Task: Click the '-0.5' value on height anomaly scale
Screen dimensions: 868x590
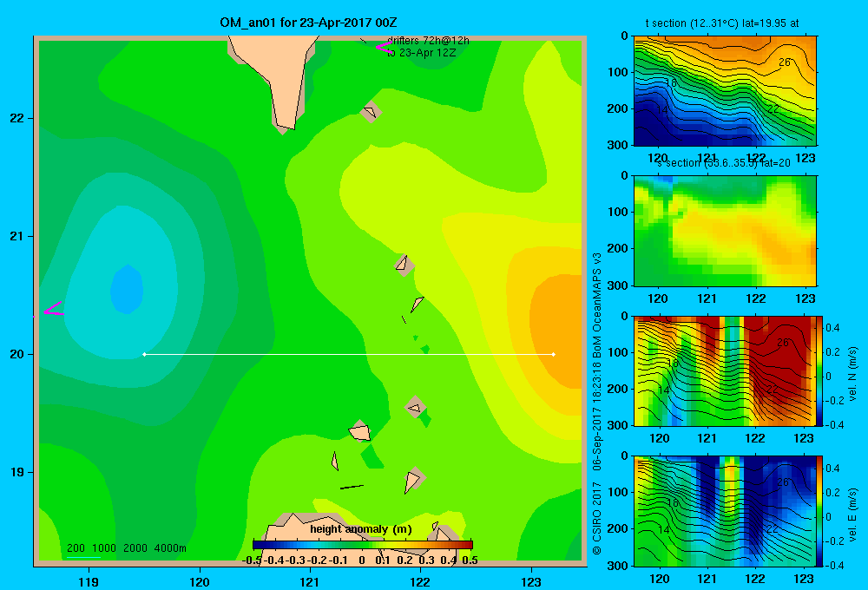Action: [252, 560]
